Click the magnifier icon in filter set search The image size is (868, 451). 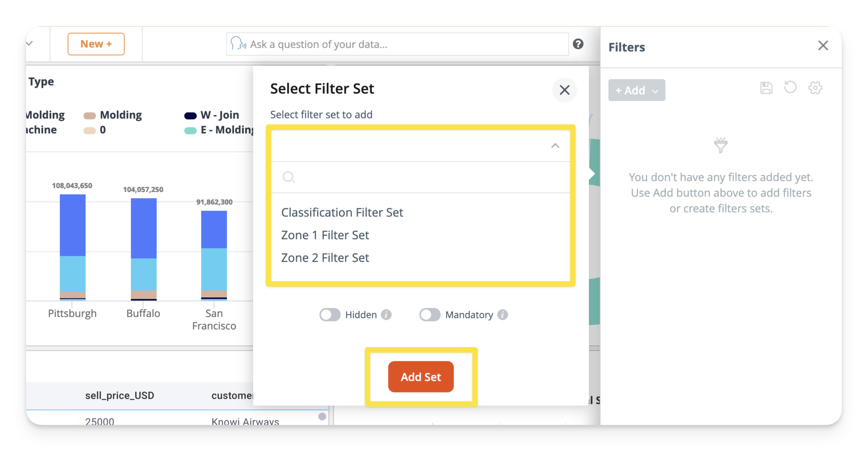(289, 177)
